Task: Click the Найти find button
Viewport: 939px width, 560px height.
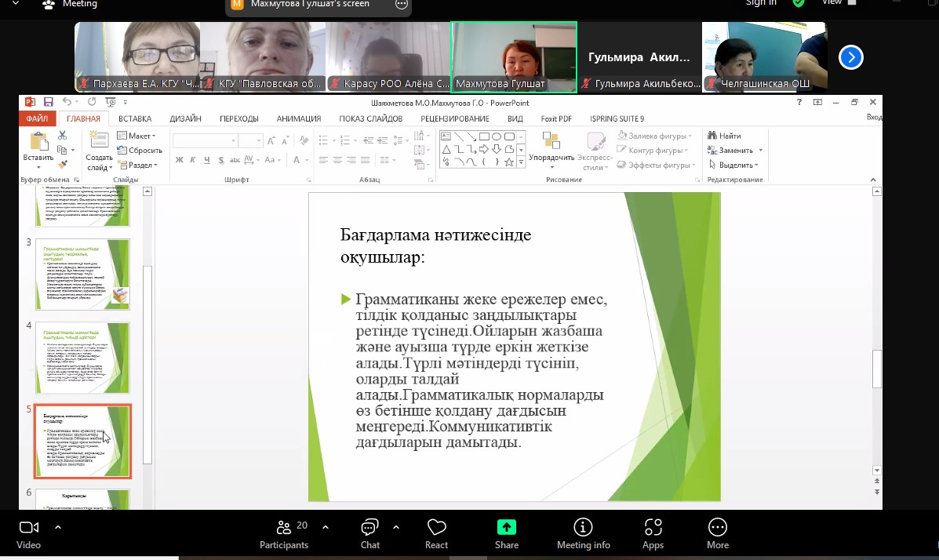Action: (724, 136)
